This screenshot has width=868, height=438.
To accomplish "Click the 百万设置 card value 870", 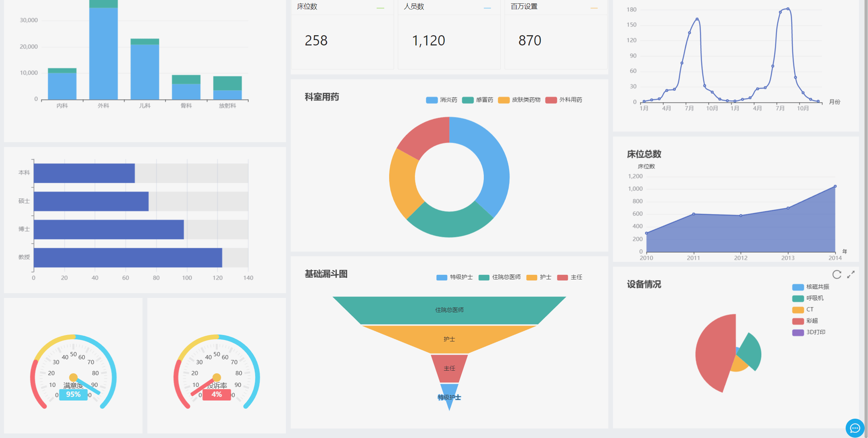I will tap(530, 41).
